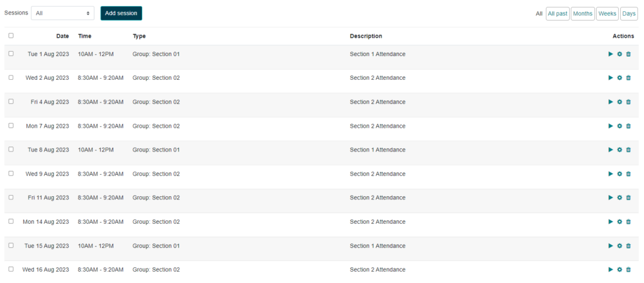644x283 pixels.
Task: Take attendance for Wed 16 Aug 2023 session
Action: tap(611, 269)
